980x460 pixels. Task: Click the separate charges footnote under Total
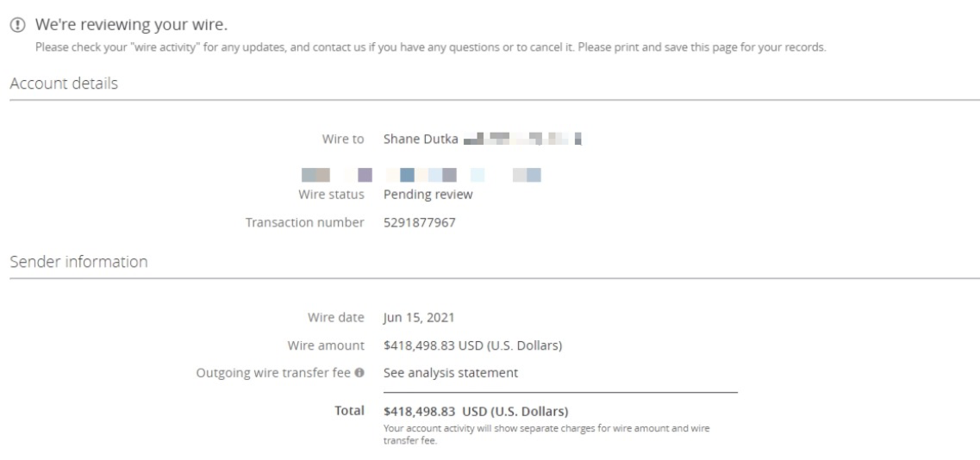[546, 432]
